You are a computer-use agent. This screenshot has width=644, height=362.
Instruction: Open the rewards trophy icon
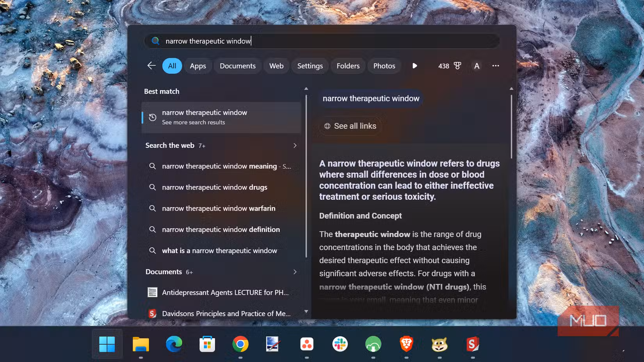(457, 66)
